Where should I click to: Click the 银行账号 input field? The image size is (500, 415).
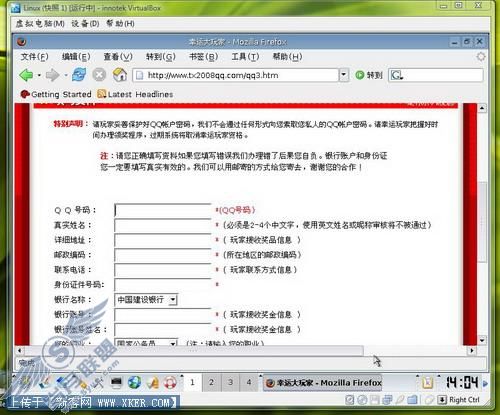163,315
